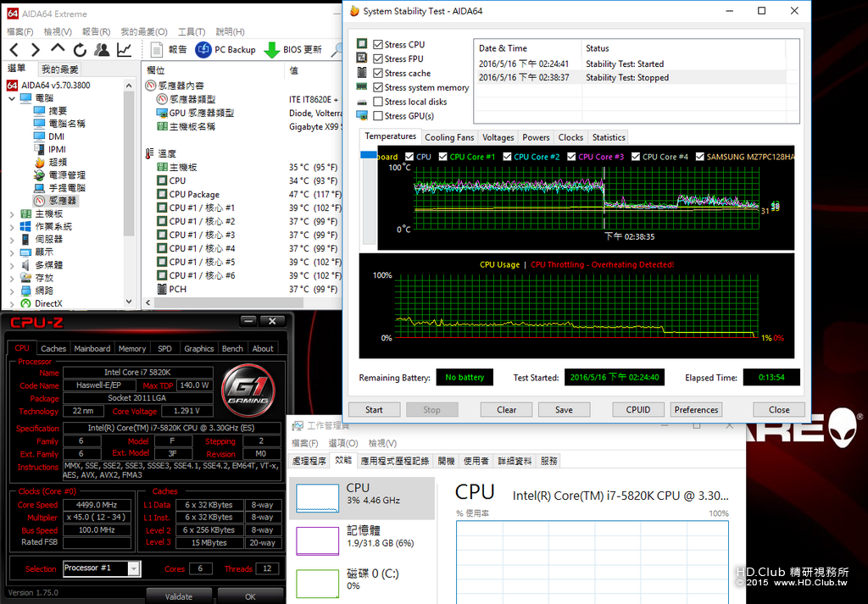Enable the Stress local disks checkbox
This screenshot has height=604, width=868.
(x=378, y=102)
